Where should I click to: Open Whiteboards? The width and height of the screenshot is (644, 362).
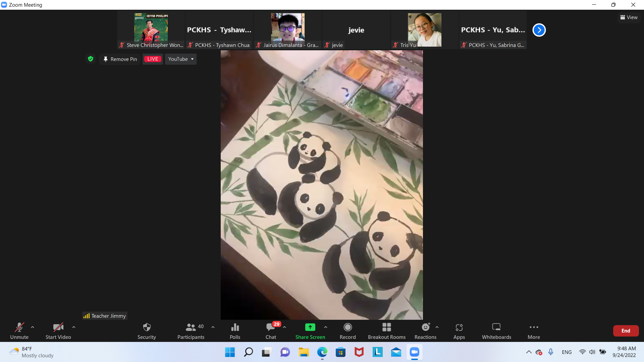[x=497, y=331]
